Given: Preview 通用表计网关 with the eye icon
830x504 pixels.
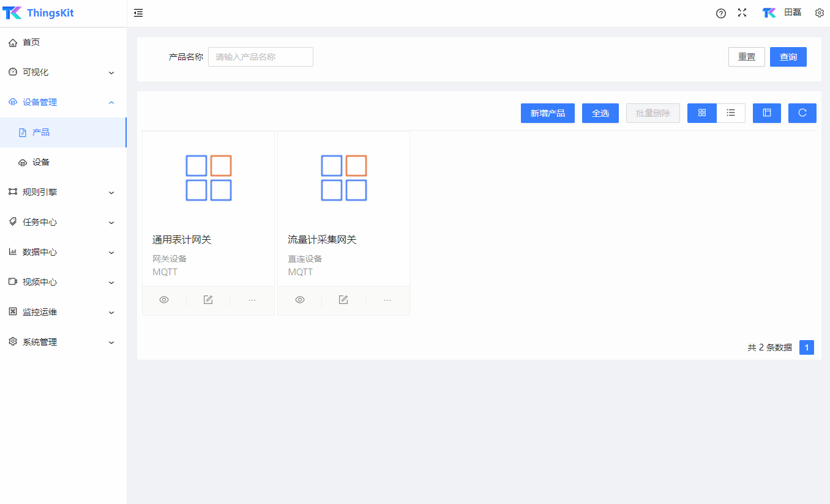Looking at the screenshot, I should (163, 300).
